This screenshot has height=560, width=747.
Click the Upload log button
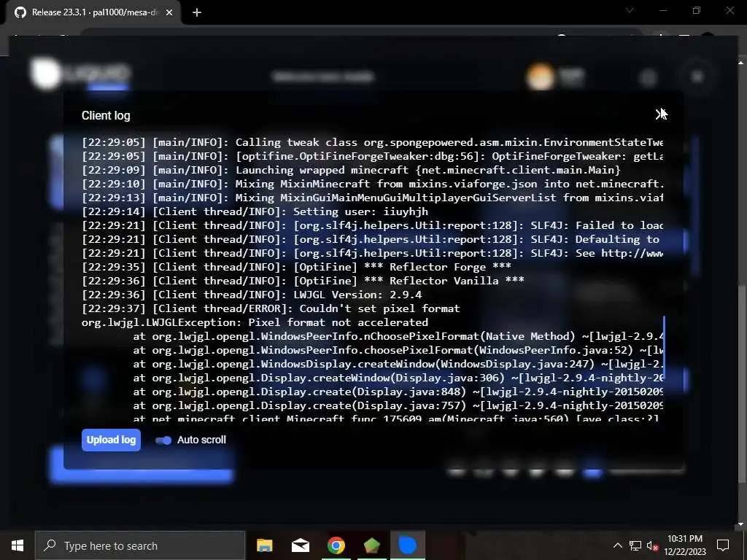pos(111,440)
